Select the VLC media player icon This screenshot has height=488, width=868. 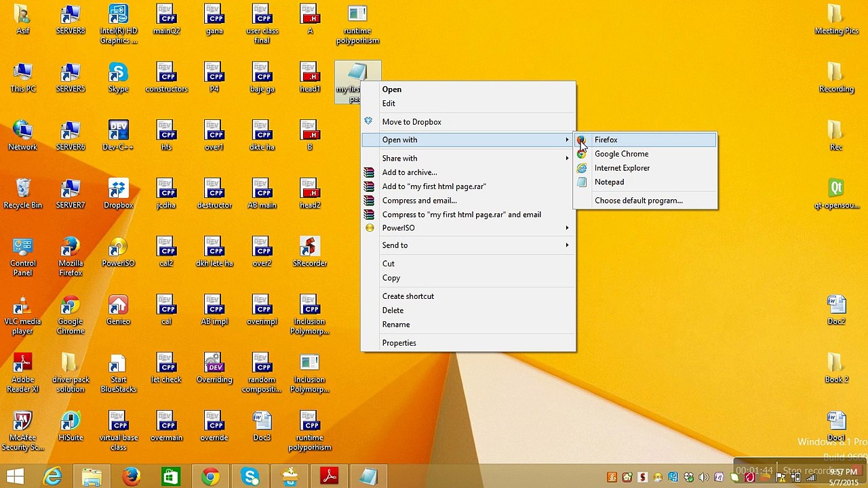(22, 314)
